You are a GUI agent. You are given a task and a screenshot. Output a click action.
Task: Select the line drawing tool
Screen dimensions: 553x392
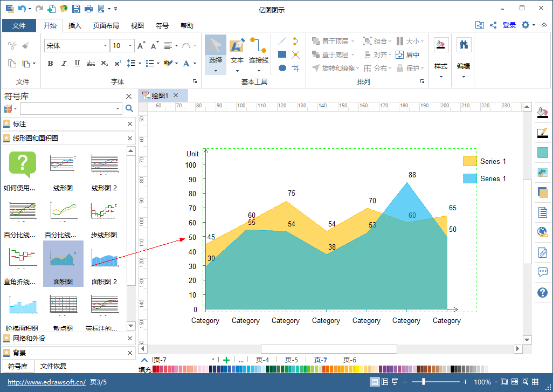pyautogui.click(x=282, y=42)
